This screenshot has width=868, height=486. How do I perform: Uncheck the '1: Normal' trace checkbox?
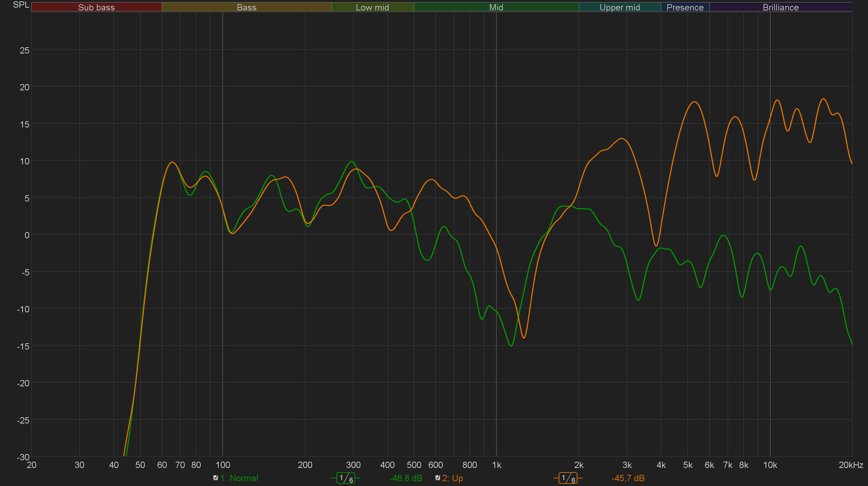tap(216, 478)
